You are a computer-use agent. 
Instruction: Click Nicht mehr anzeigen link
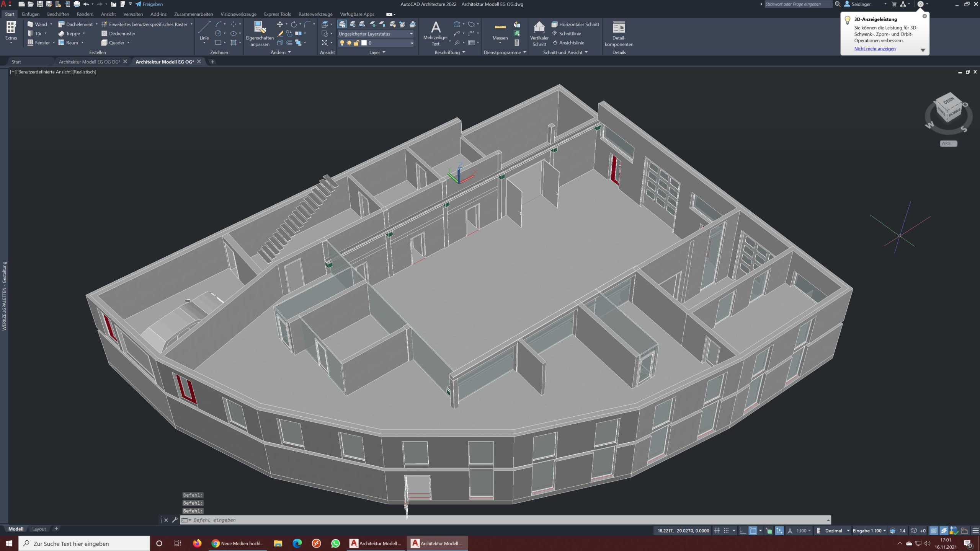pos(875,49)
